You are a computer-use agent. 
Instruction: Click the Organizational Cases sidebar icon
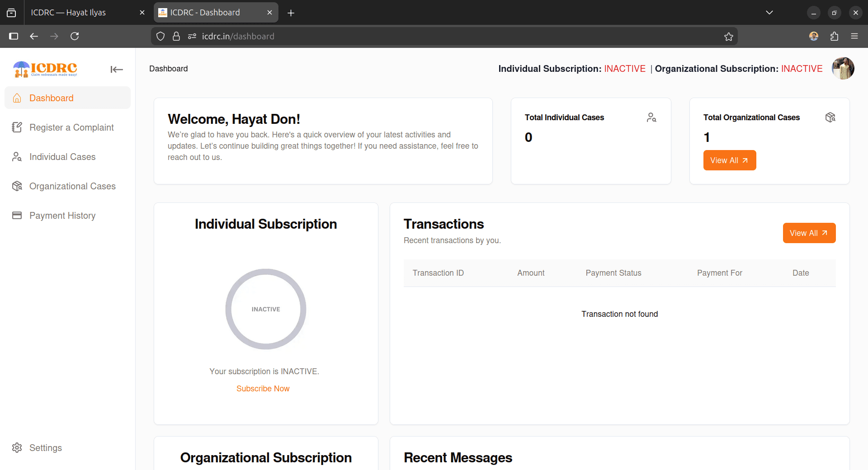pyautogui.click(x=17, y=186)
